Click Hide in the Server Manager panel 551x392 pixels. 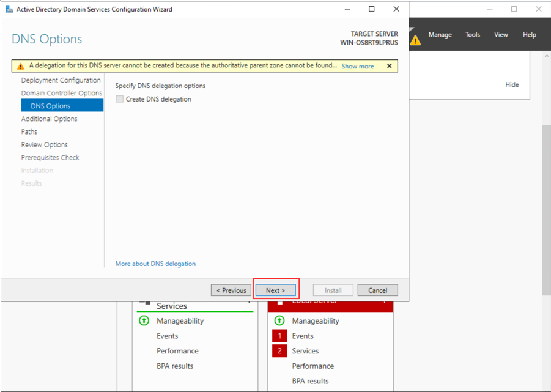[512, 84]
